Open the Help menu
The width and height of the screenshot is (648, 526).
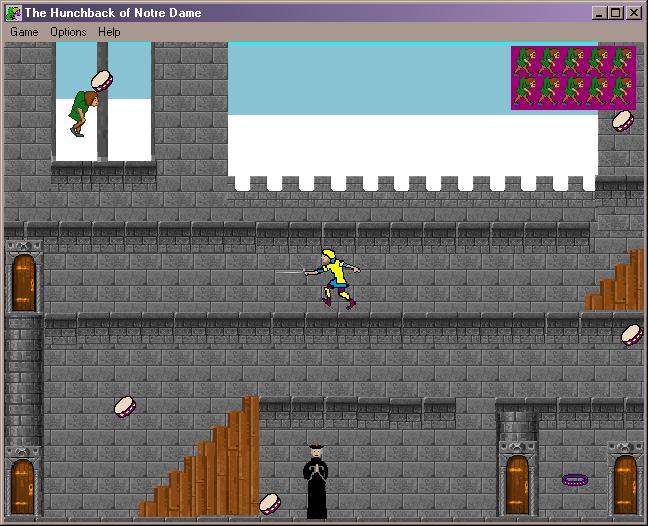109,32
